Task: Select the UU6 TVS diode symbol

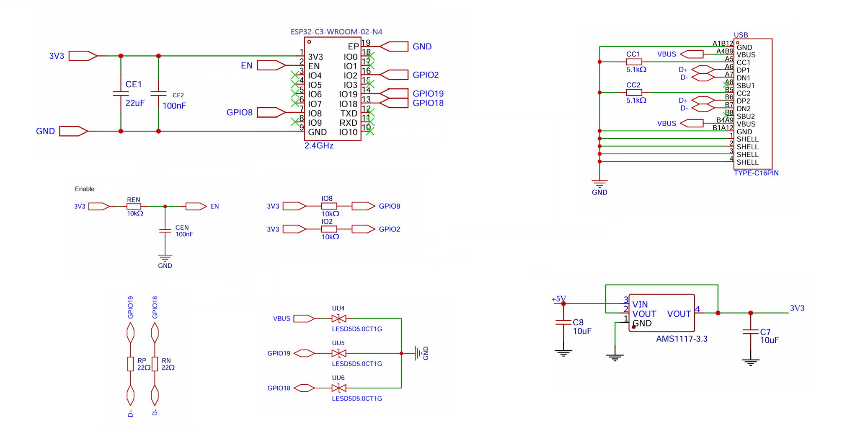Action: coord(338,388)
